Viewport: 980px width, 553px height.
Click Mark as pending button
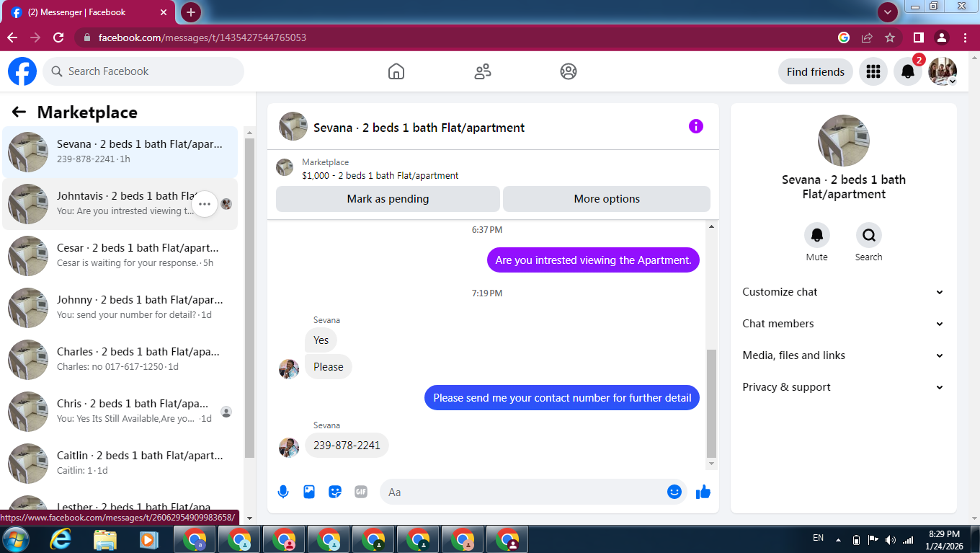(388, 199)
